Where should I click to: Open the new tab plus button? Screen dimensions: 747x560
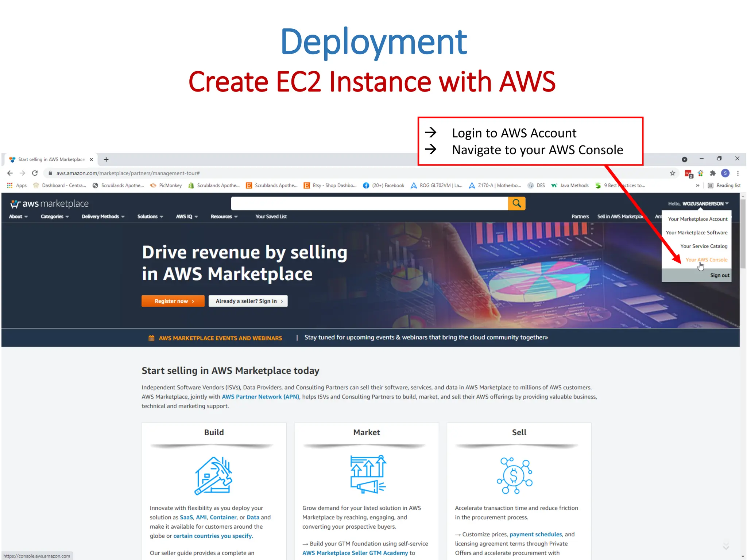pos(106,159)
